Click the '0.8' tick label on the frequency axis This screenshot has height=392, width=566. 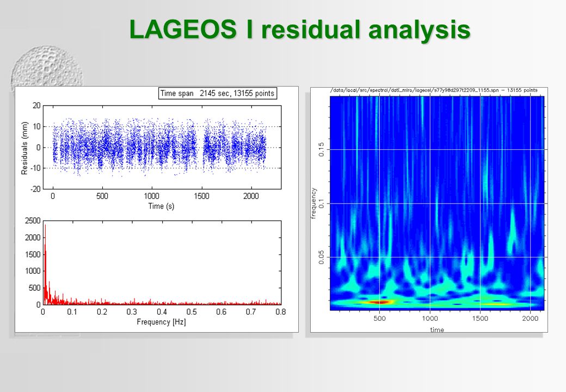(x=281, y=312)
